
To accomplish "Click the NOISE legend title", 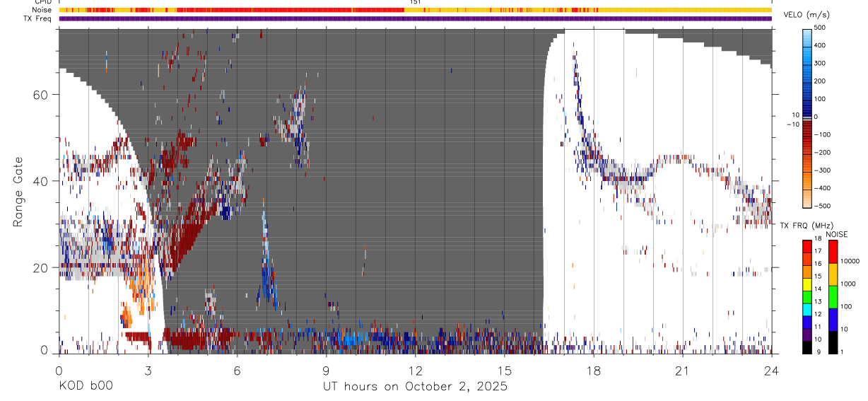I will [836, 234].
